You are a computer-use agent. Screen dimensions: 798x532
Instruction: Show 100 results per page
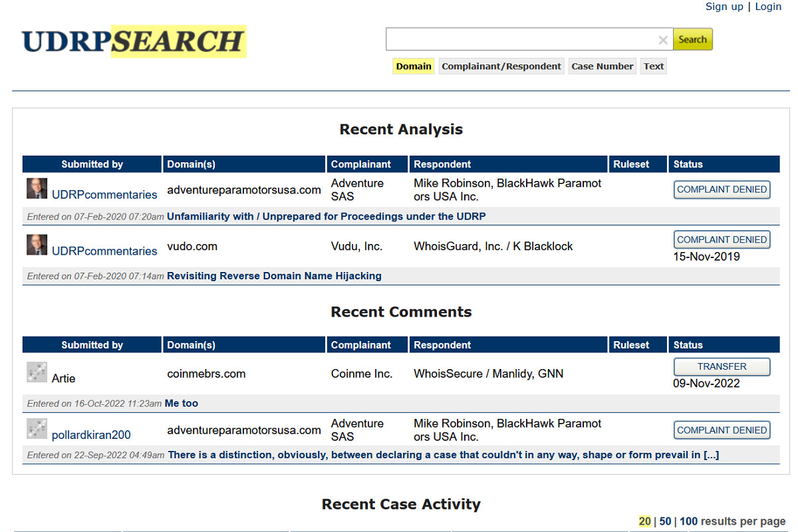689,521
